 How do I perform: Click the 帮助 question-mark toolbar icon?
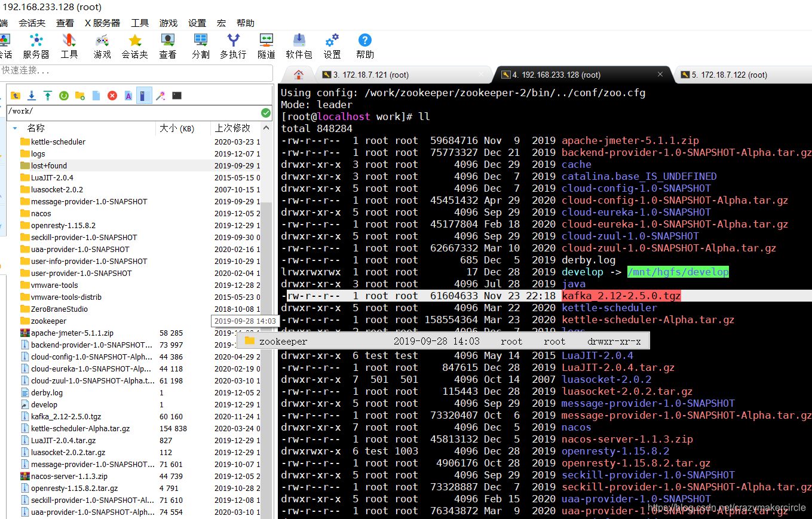tap(365, 46)
